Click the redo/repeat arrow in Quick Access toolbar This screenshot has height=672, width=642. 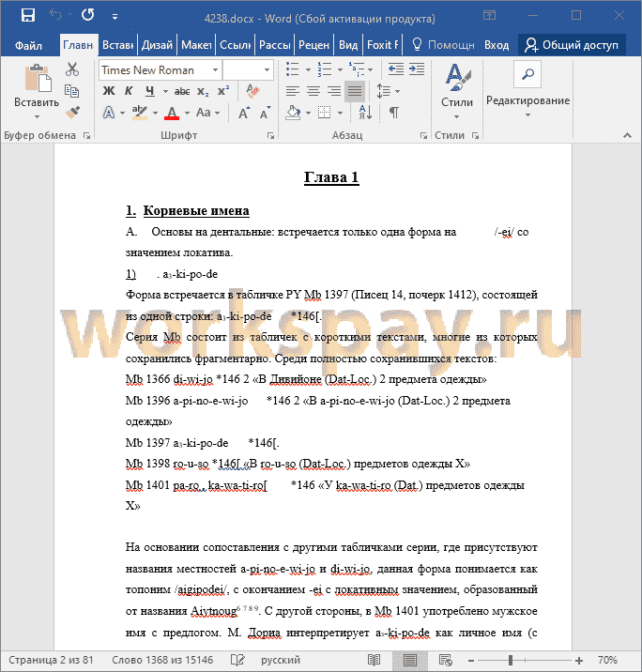87,15
